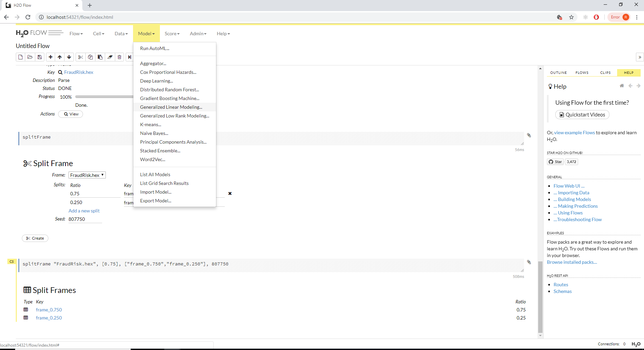644x350 pixels.
Task: Insert a cell with the plus icon
Action: 51,57
